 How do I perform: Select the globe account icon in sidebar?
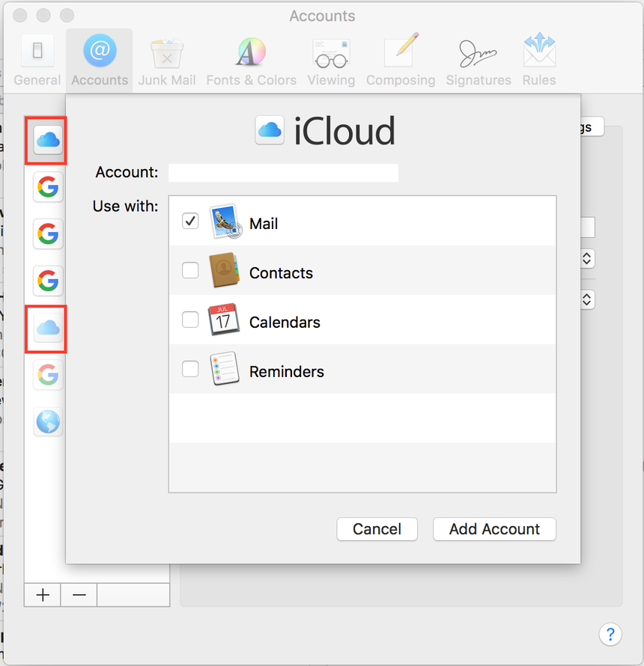pos(48,423)
